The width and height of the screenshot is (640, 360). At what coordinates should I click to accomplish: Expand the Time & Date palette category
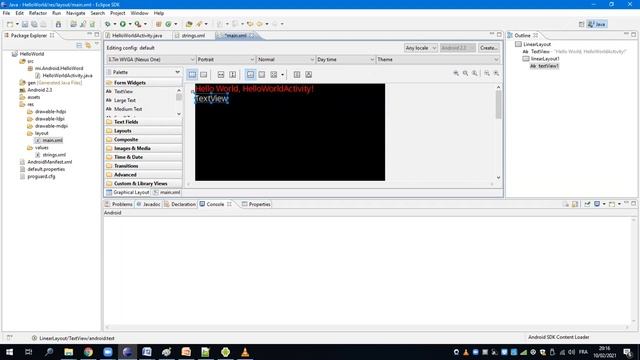[x=143, y=157]
